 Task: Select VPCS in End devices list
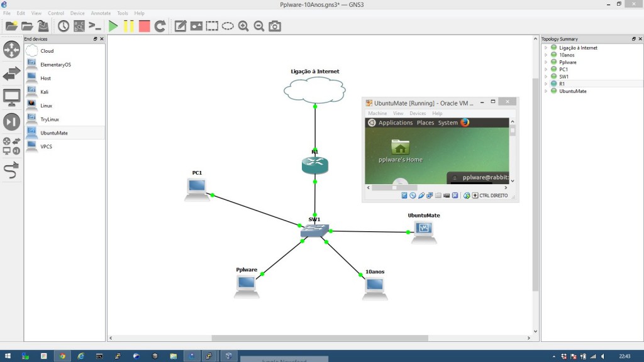point(65,146)
